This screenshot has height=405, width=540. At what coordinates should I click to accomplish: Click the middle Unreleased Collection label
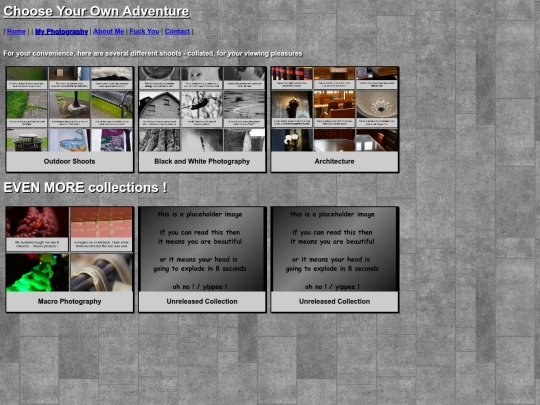[x=202, y=301]
